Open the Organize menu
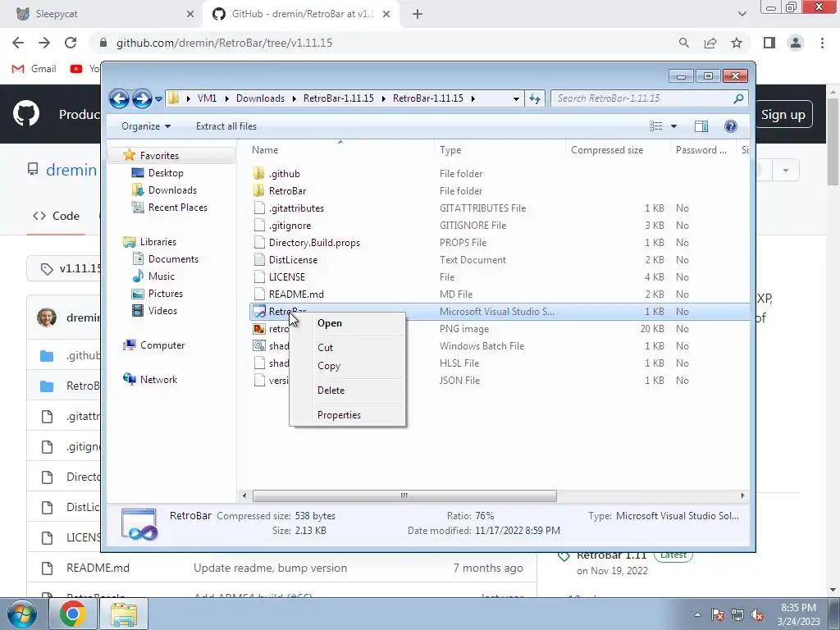Viewport: 840px width, 630px height. coord(146,126)
